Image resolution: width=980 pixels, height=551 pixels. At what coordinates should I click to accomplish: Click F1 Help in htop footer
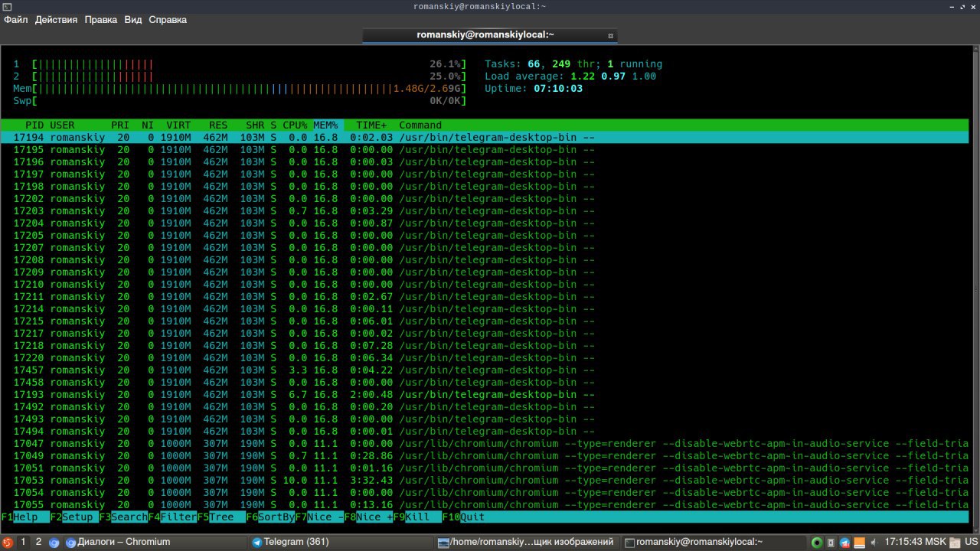coord(25,517)
